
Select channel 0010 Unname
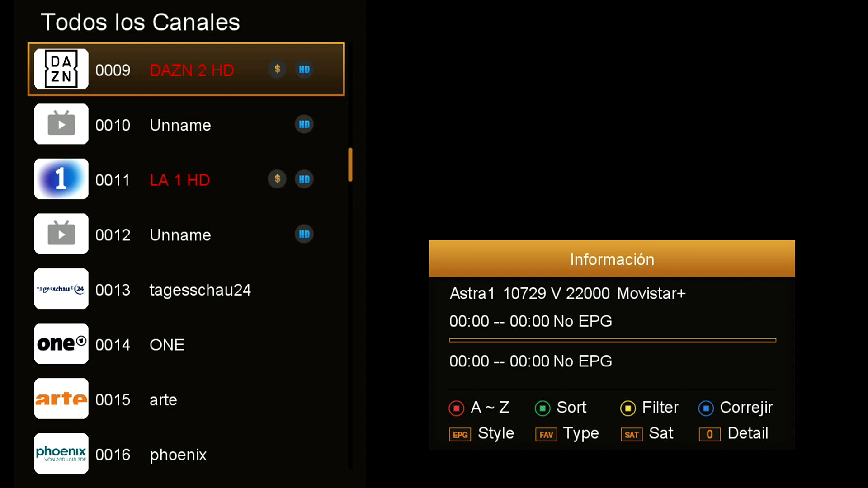click(180, 125)
